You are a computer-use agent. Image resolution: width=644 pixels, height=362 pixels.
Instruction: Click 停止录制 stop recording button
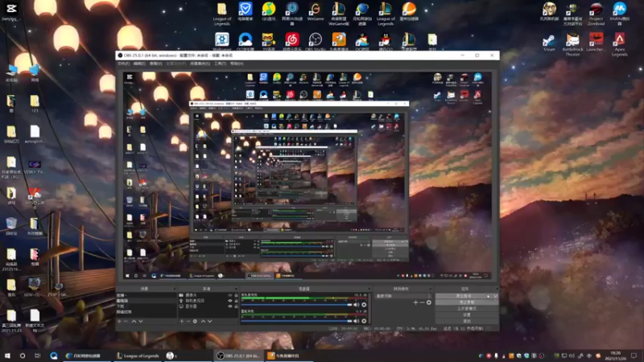pos(467,302)
